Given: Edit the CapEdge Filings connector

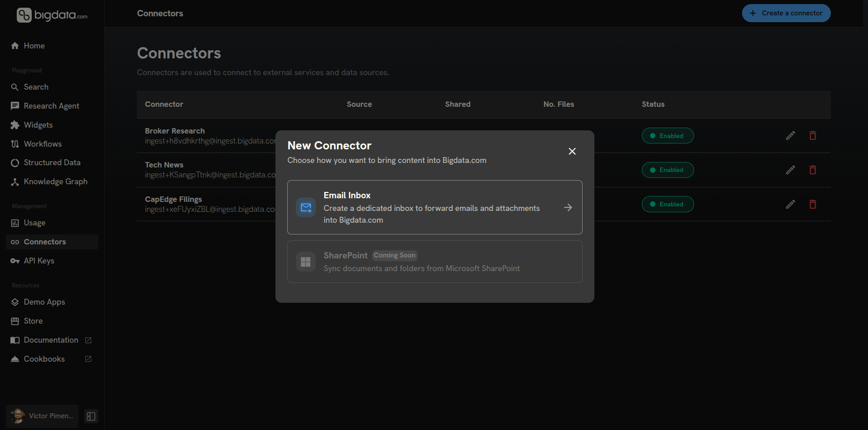Looking at the screenshot, I should click(791, 204).
